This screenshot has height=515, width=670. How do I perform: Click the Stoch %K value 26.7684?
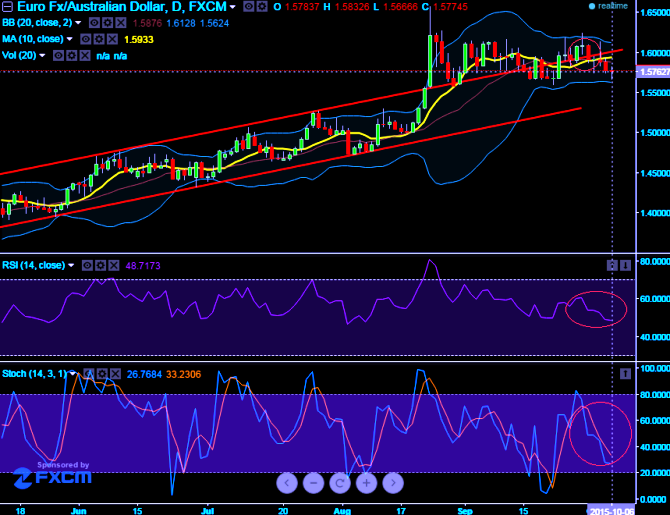144,375
